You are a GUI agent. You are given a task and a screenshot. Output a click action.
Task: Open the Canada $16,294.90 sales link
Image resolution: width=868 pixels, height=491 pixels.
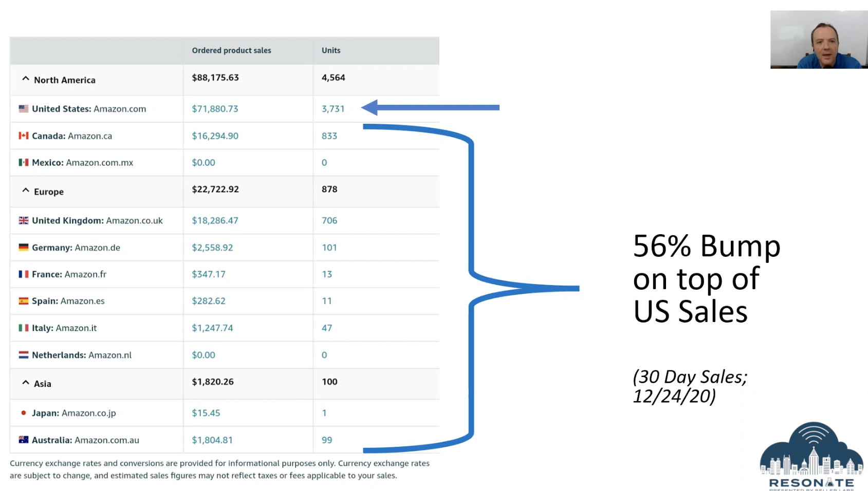point(215,136)
